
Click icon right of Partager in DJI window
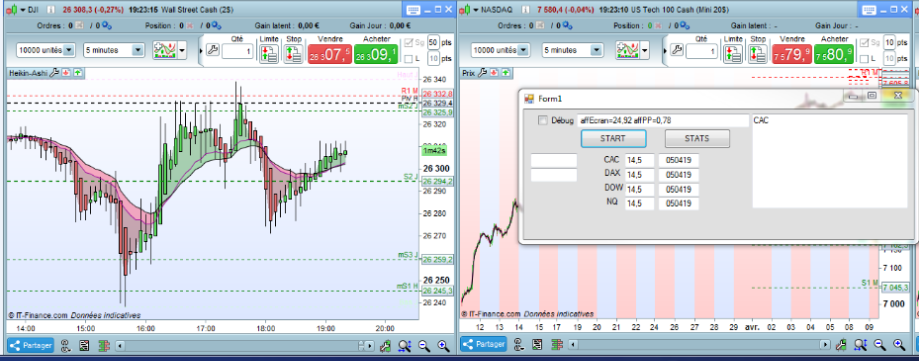point(66,346)
